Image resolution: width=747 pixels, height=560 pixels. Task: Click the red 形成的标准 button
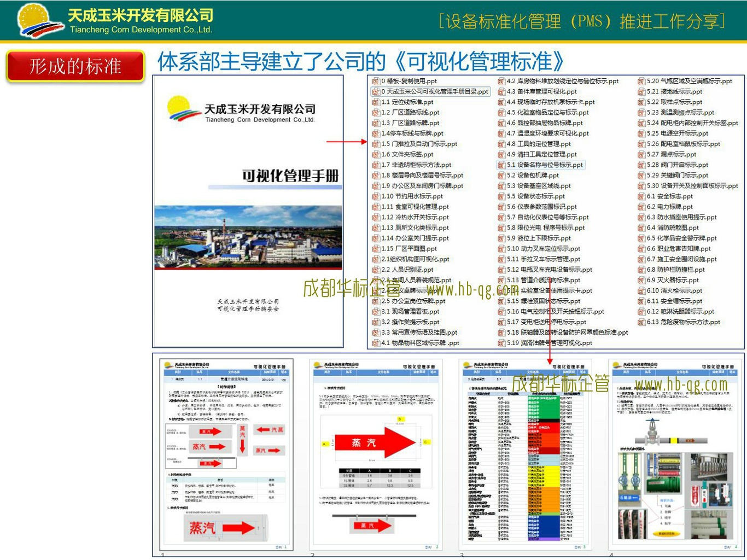[75, 67]
